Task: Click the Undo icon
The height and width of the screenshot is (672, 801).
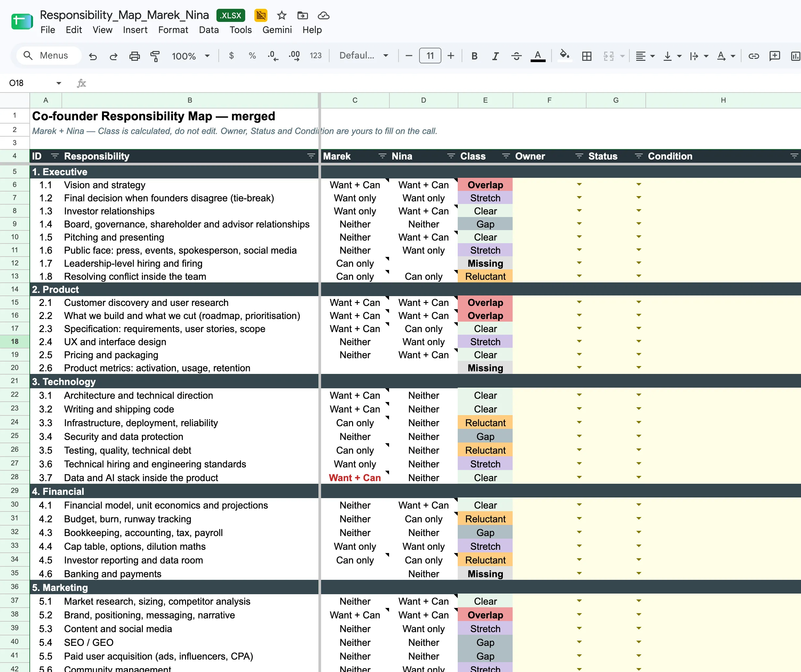Action: (x=93, y=56)
